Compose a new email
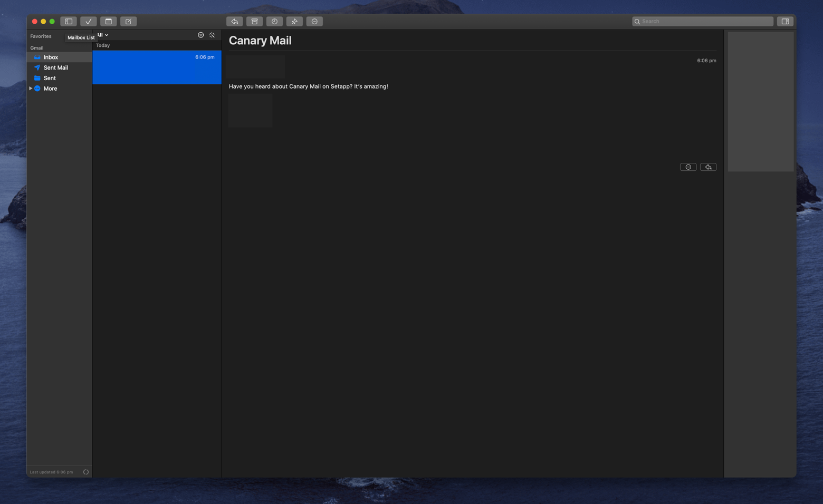Image resolution: width=823 pixels, height=504 pixels. click(x=129, y=22)
